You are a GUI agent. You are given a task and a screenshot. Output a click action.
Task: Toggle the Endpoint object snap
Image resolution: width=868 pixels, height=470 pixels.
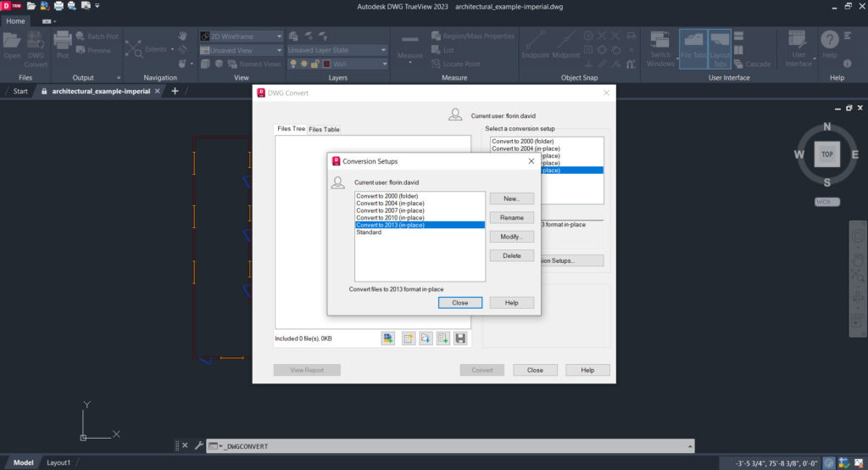536,44
